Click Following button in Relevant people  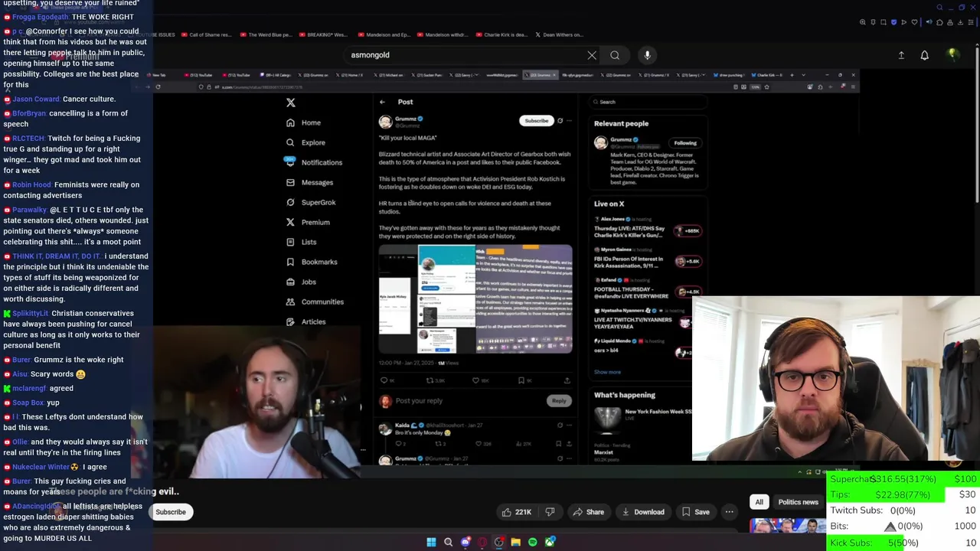(684, 142)
